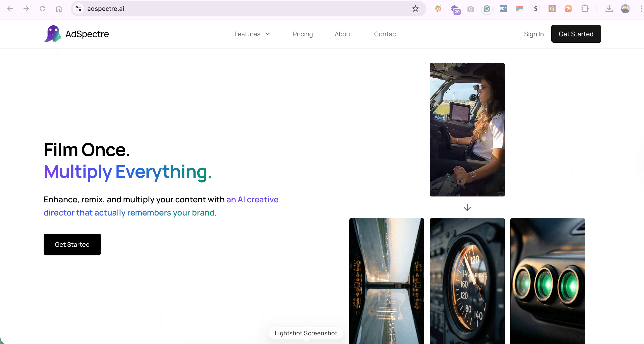The width and height of the screenshot is (644, 344).
Task: Navigate to Contact in nav bar
Action: coord(386,34)
